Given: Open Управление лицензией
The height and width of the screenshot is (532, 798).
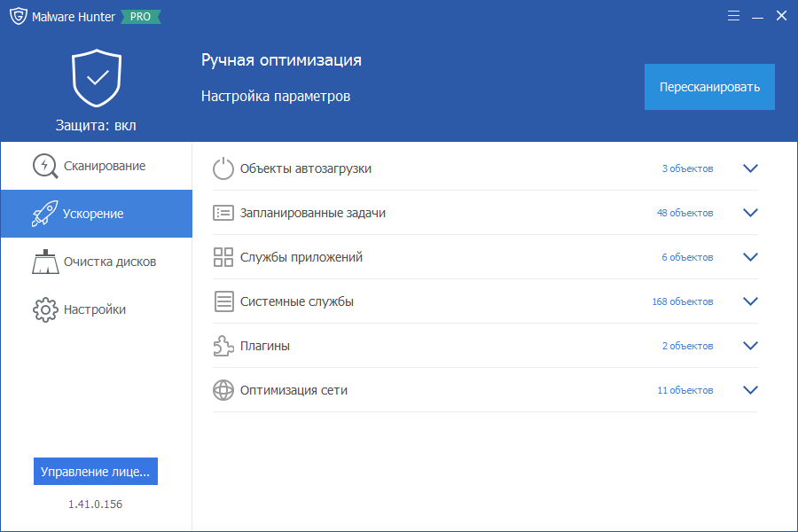Looking at the screenshot, I should tap(95, 471).
